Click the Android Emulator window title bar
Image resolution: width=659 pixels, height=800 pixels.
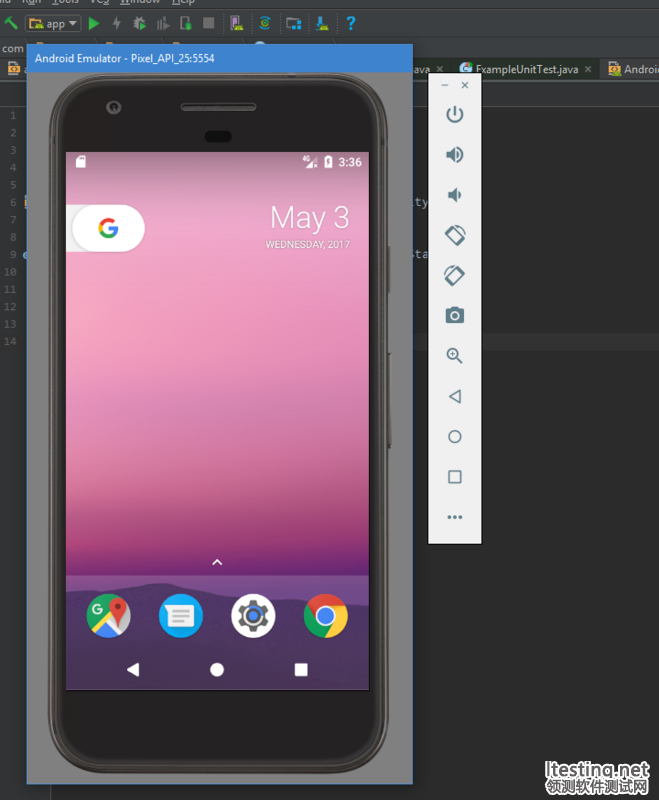pyautogui.click(x=219, y=58)
